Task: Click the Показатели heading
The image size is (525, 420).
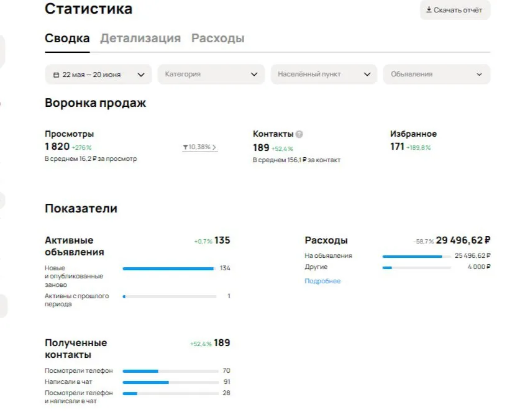Action: 81,208
